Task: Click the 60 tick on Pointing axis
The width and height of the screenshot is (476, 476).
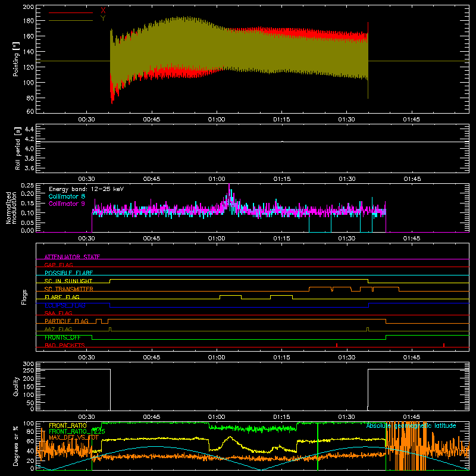Action: point(30,111)
